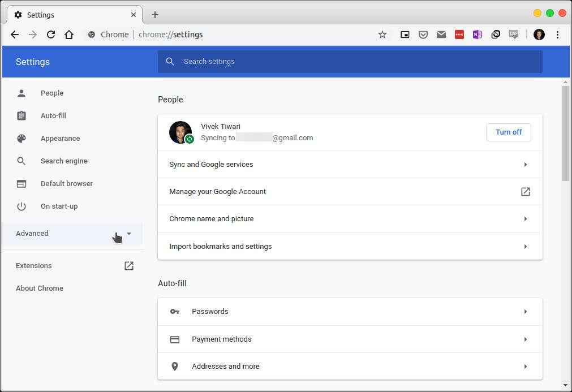
Task: Click the Payment methods card icon
Action: [175, 339]
